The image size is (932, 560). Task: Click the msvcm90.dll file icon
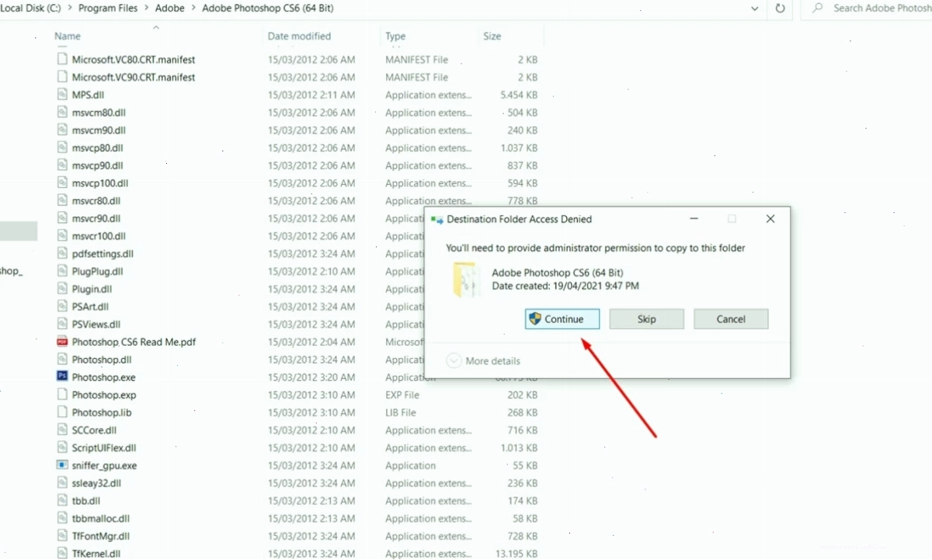point(62,130)
